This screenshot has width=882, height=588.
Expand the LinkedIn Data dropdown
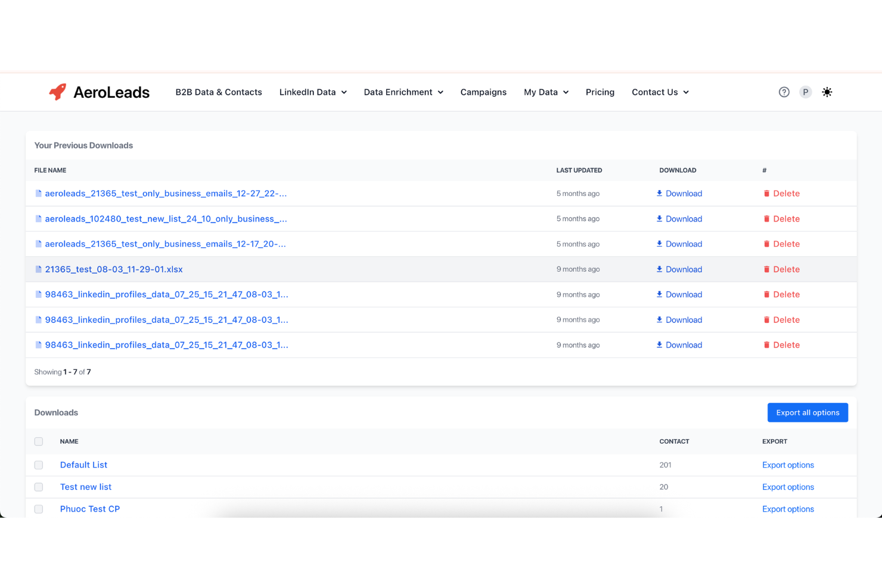(x=313, y=92)
